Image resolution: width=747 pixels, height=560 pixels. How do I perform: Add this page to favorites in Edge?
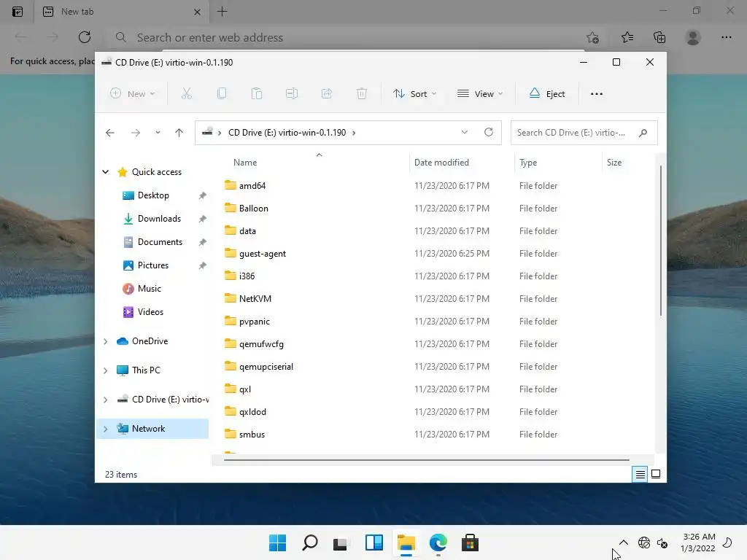tap(592, 37)
